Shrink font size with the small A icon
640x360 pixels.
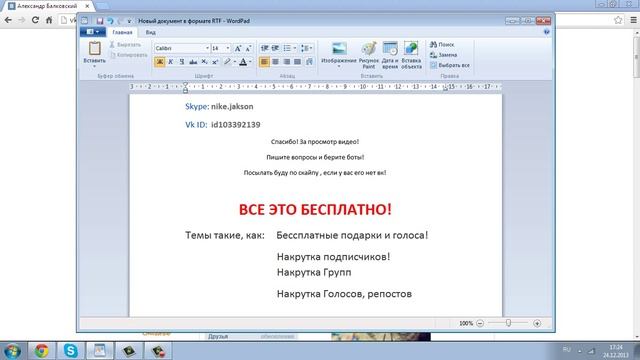tap(249, 48)
